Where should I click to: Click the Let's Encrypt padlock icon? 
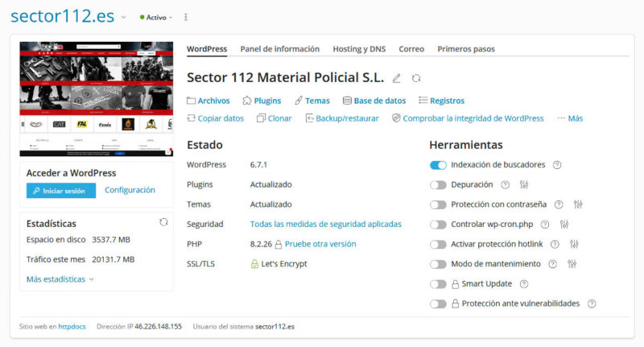pyautogui.click(x=254, y=264)
